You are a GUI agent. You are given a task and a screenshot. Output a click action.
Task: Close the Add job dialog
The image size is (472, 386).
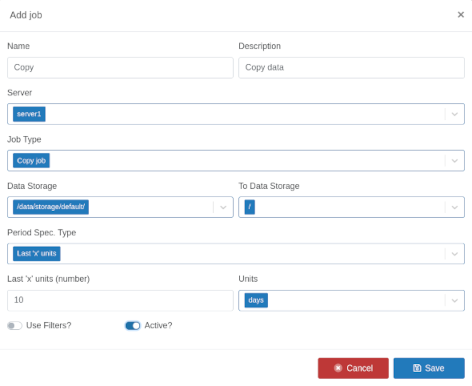point(461,15)
